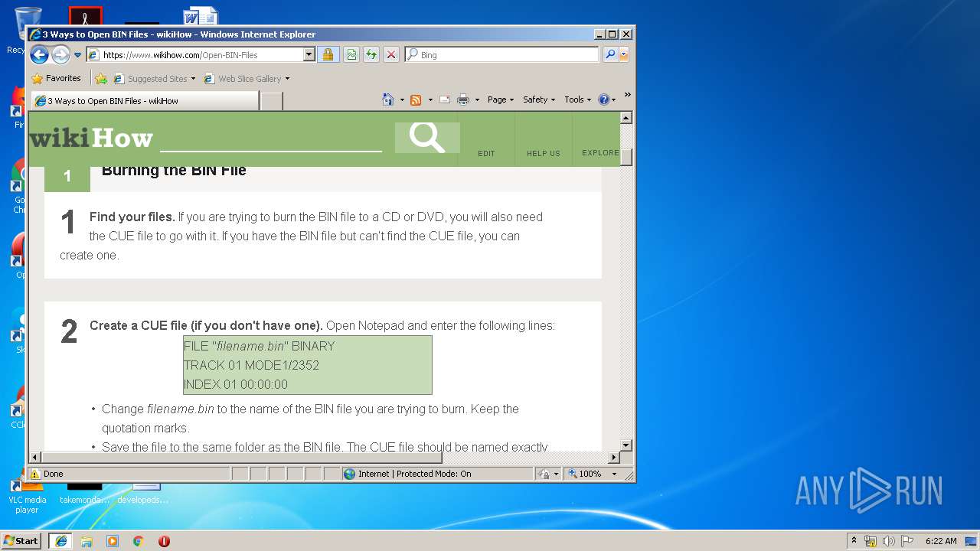This screenshot has height=551, width=980.
Task: Click the page vertical scrollbar up arrow
Action: click(626, 119)
